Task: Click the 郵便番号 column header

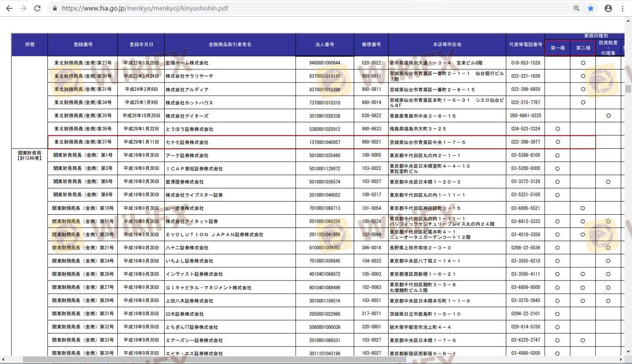Action: 371,45
